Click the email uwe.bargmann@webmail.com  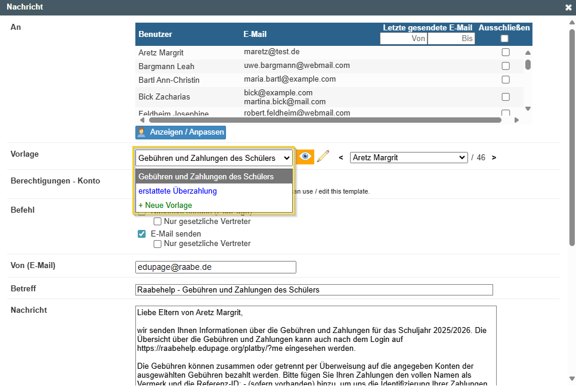pos(297,66)
